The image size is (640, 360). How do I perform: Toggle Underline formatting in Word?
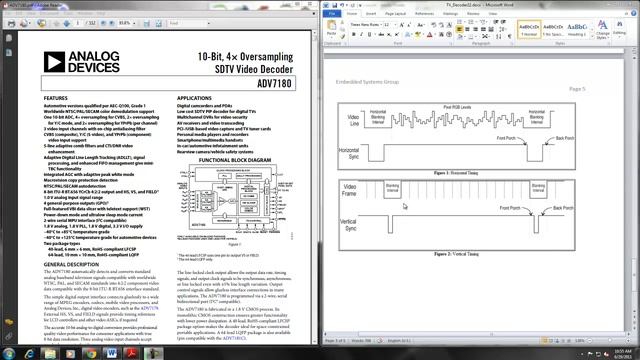coord(369,35)
